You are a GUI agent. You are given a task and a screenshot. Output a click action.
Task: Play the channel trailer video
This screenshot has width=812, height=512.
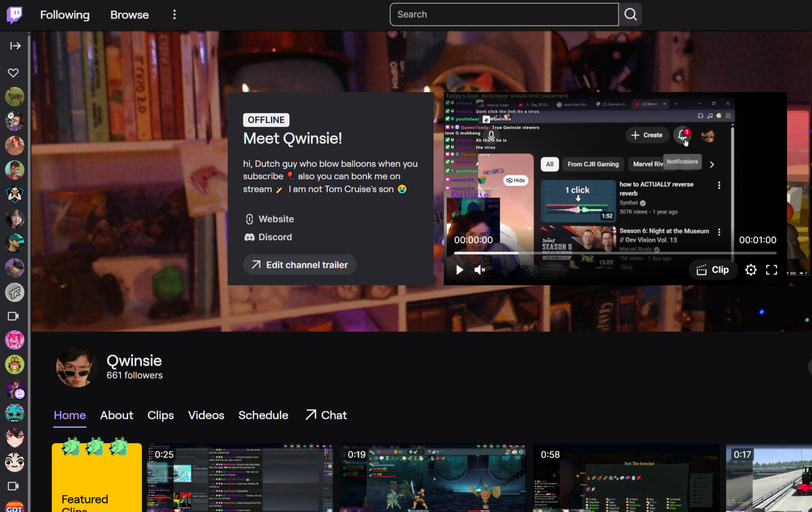pos(459,270)
